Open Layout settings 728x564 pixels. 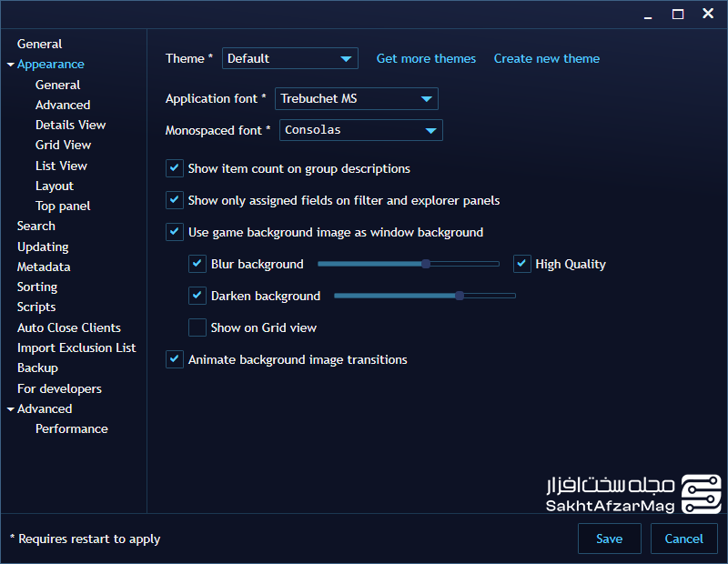pyautogui.click(x=55, y=186)
